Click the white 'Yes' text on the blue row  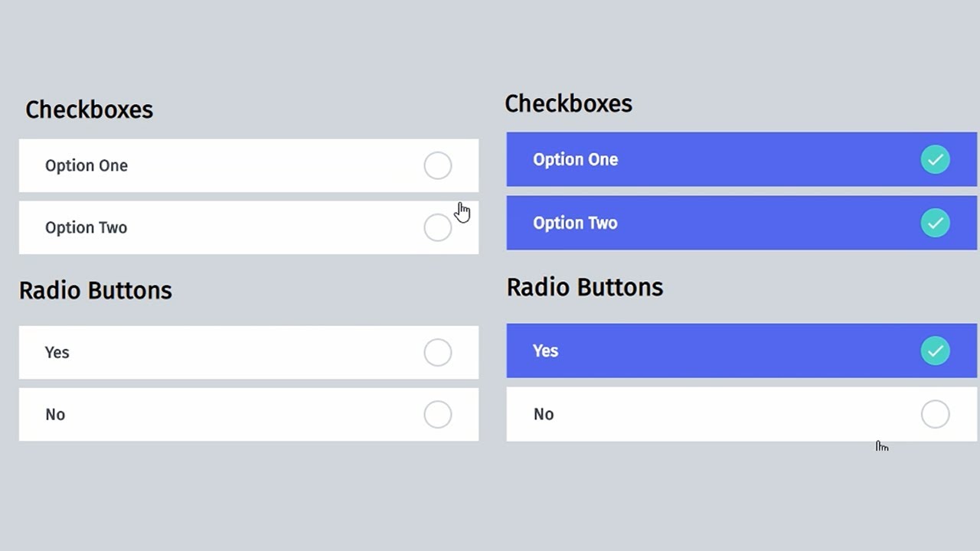pos(546,350)
